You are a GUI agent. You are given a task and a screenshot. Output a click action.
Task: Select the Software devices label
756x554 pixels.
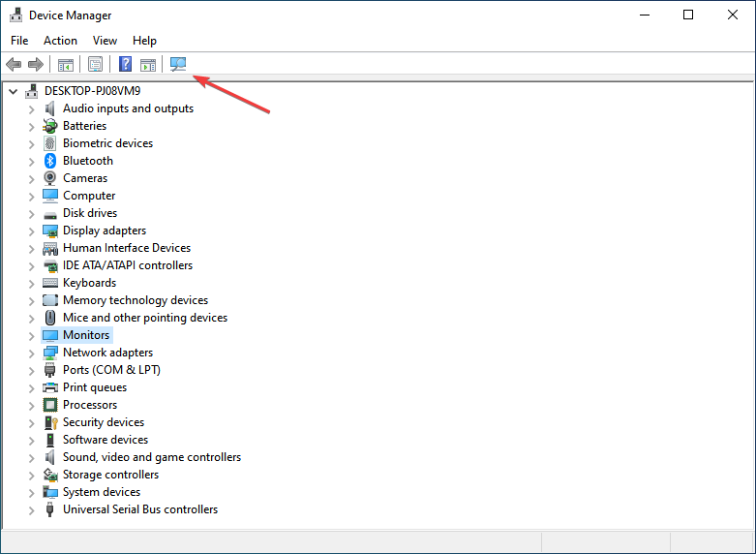[106, 440]
